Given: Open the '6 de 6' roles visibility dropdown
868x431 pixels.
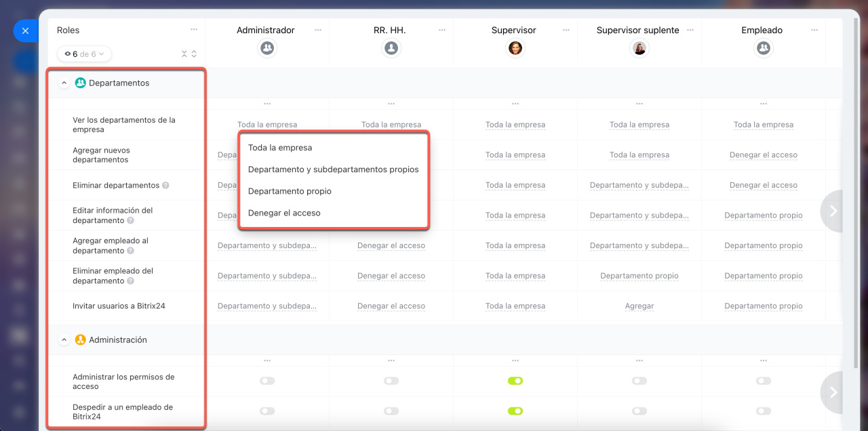Looking at the screenshot, I should point(85,54).
